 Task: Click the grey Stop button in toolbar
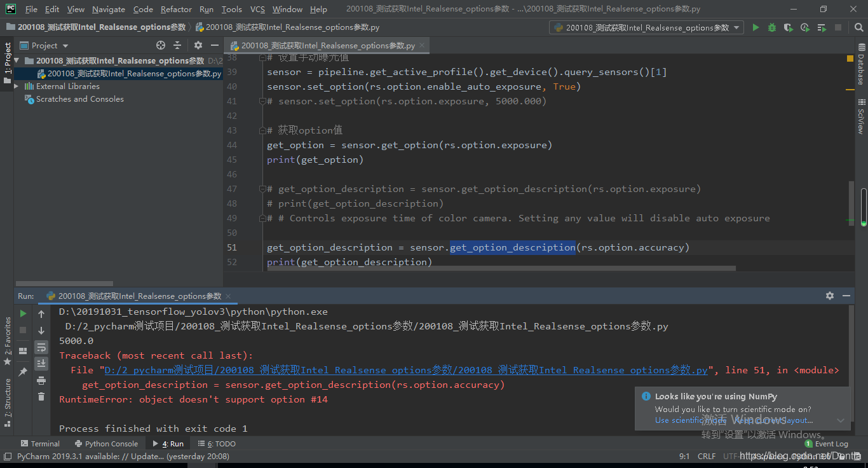click(x=838, y=27)
